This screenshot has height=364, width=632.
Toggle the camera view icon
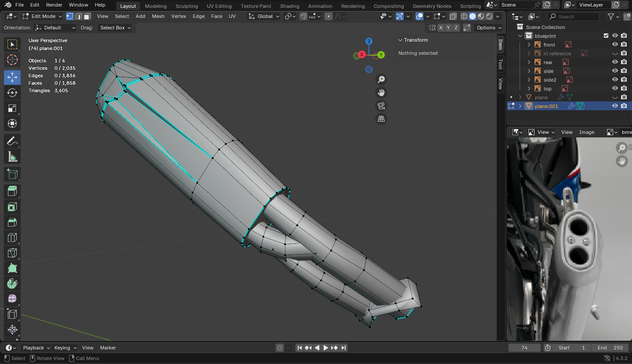381,106
